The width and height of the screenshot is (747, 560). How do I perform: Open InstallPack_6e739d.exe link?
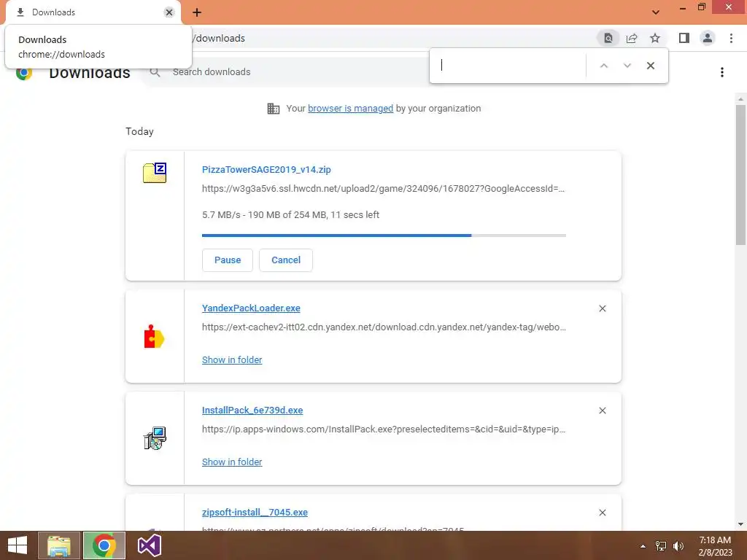tap(252, 411)
